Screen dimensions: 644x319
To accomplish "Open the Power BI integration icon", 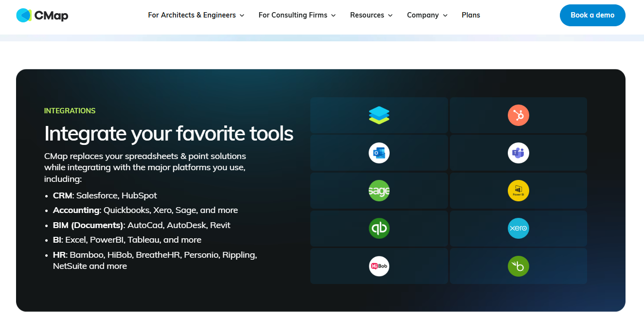I will point(518,191).
